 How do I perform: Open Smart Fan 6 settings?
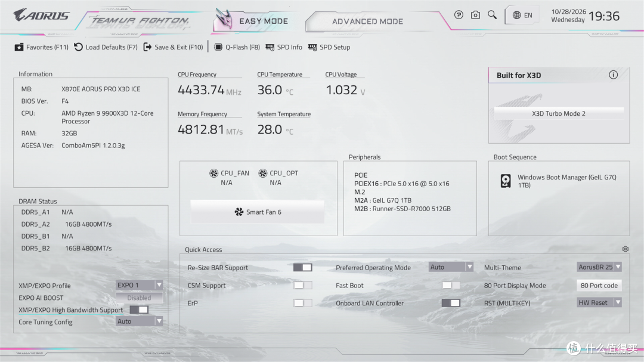coord(258,212)
